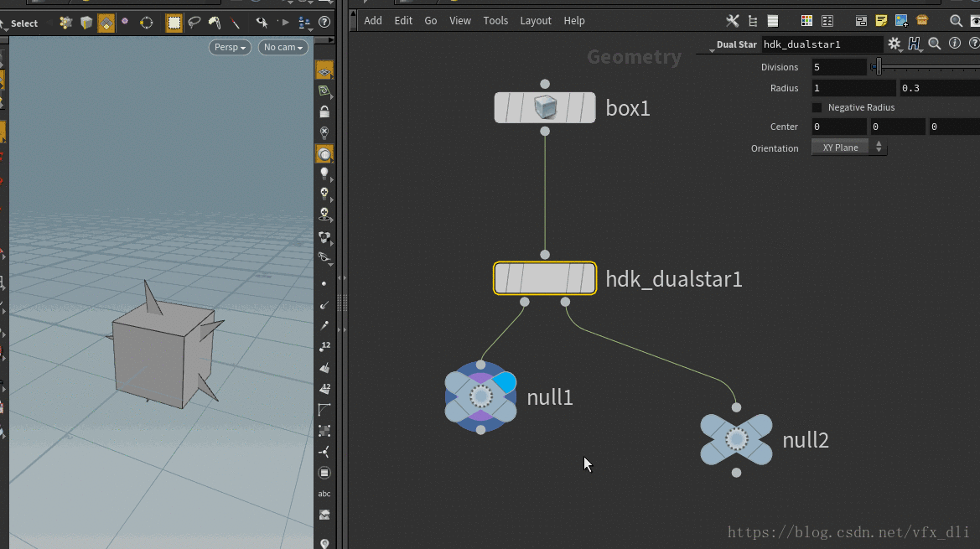
Task: Toggle the reference plane grid display
Action: 324,70
